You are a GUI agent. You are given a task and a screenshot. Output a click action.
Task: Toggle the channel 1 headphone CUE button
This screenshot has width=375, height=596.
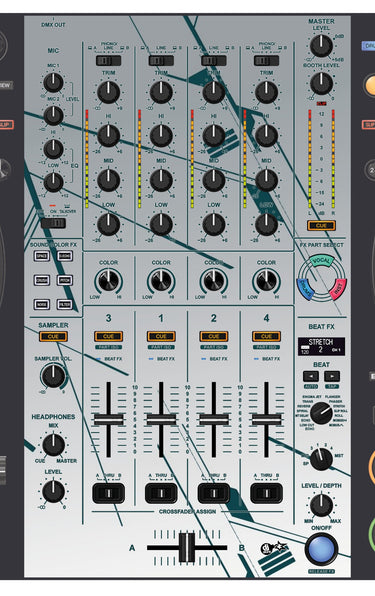(161, 336)
